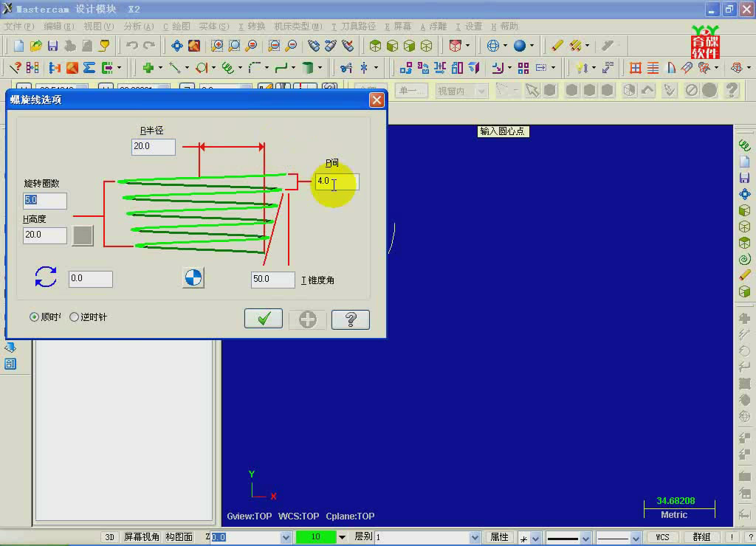756x546 pixels.
Task: Expand the create point dropdown arrow
Action: [160, 68]
